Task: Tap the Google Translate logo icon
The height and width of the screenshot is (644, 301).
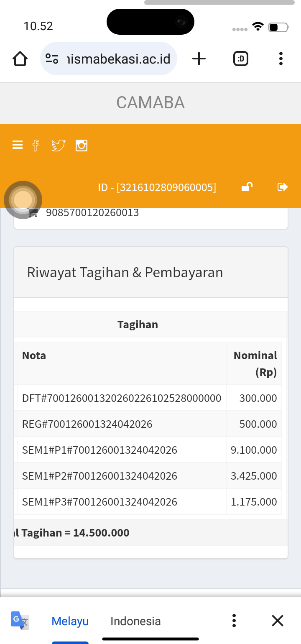Action: pyautogui.click(x=20, y=621)
